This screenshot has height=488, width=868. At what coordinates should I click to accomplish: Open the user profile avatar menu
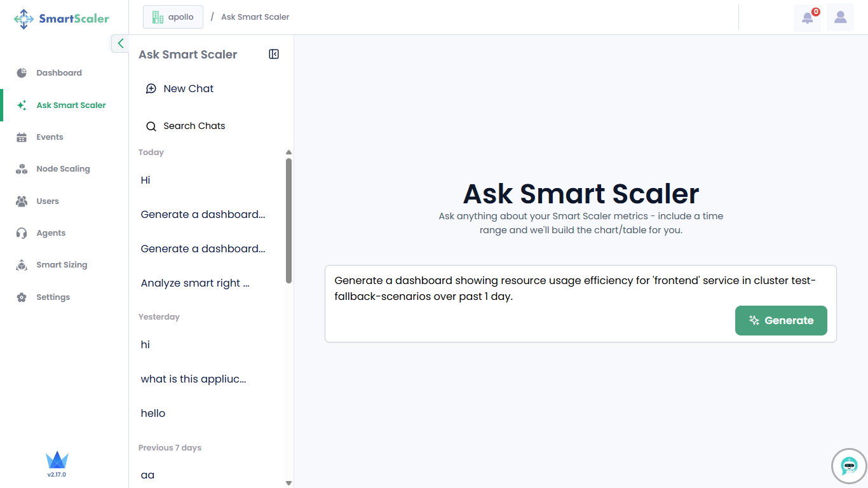pos(840,18)
